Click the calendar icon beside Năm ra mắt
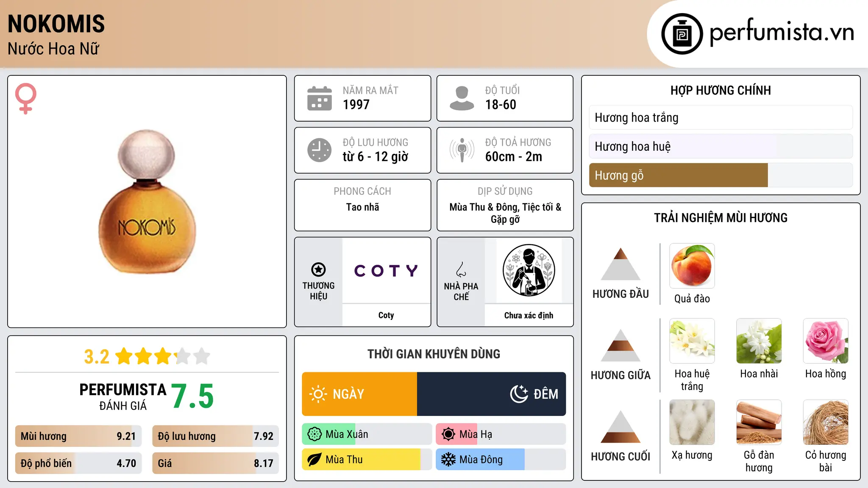This screenshot has height=488, width=868. point(320,98)
